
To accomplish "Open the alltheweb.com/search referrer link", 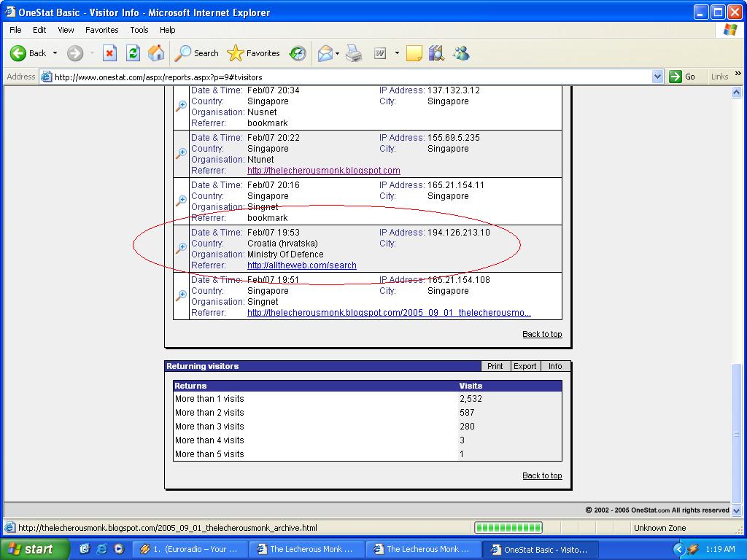I will pyautogui.click(x=301, y=265).
